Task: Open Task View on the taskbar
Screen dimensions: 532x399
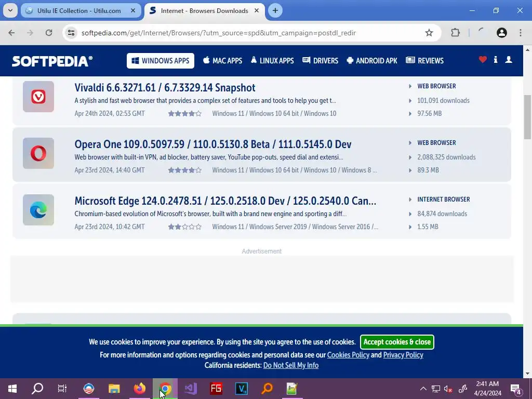Action: pos(62,389)
